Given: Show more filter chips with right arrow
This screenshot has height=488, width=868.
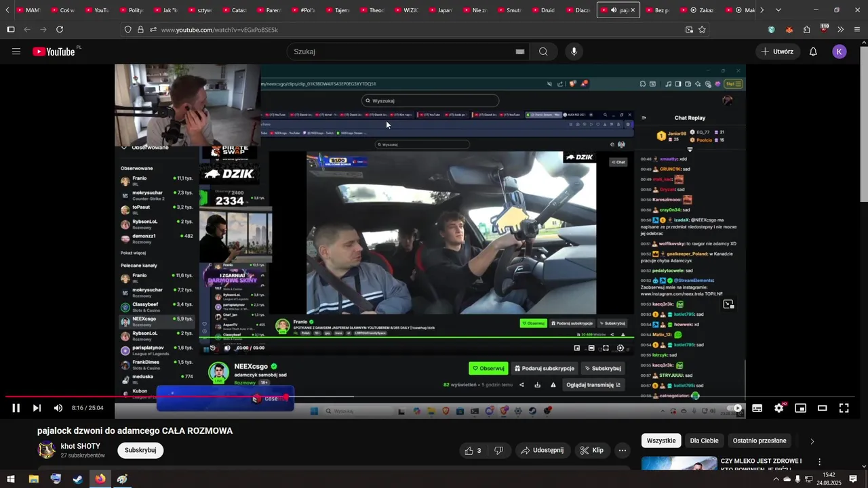Looking at the screenshot, I should point(812,441).
